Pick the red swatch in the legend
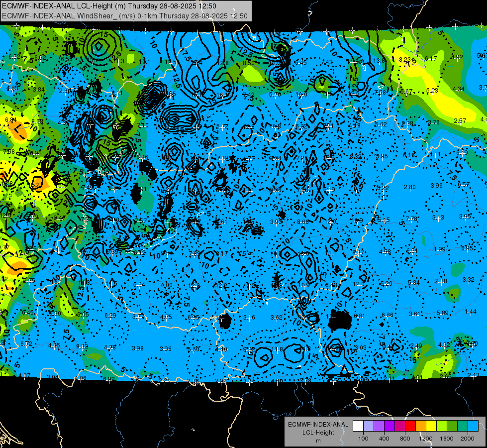 point(410,426)
